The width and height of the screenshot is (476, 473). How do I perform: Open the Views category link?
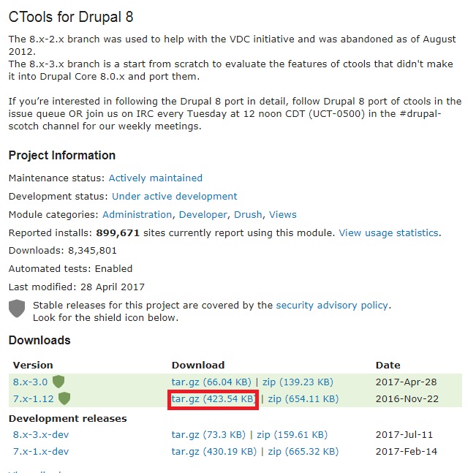tap(283, 215)
